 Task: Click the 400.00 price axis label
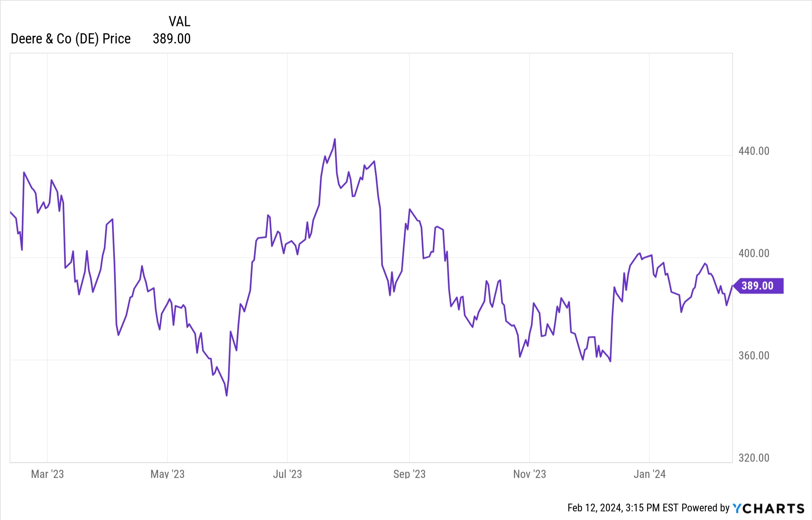pos(754,253)
